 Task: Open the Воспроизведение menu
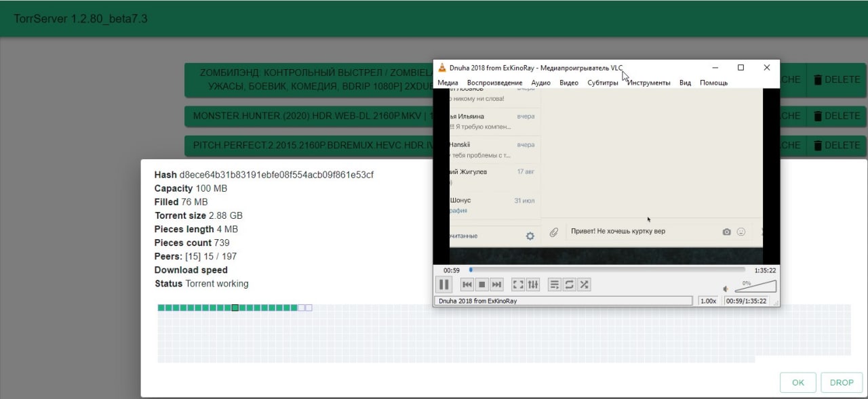tap(494, 83)
